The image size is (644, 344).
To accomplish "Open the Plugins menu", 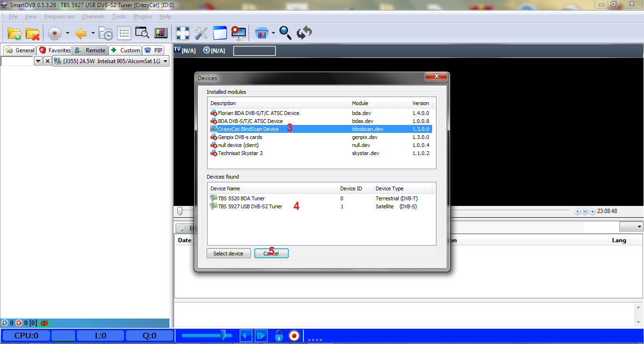I will point(142,16).
